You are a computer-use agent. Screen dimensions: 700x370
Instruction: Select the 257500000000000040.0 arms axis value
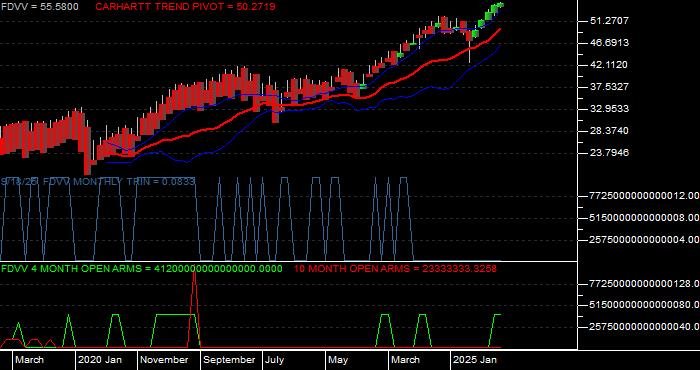645,327
